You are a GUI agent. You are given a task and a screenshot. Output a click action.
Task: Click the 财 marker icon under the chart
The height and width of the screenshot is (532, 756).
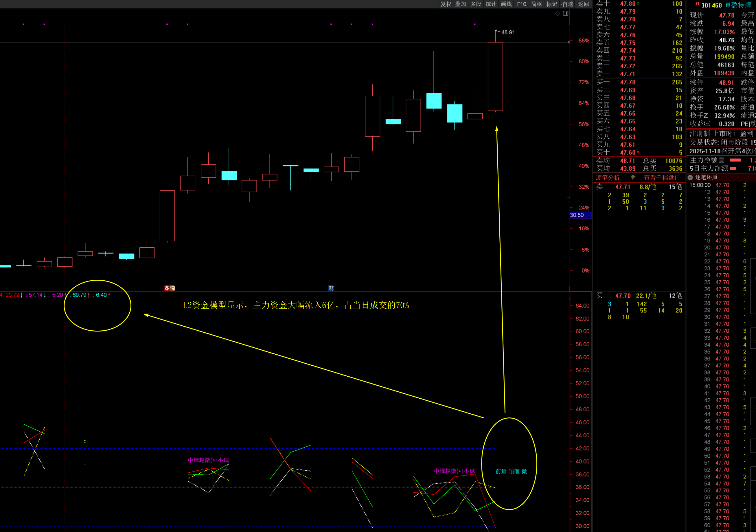[331, 288]
